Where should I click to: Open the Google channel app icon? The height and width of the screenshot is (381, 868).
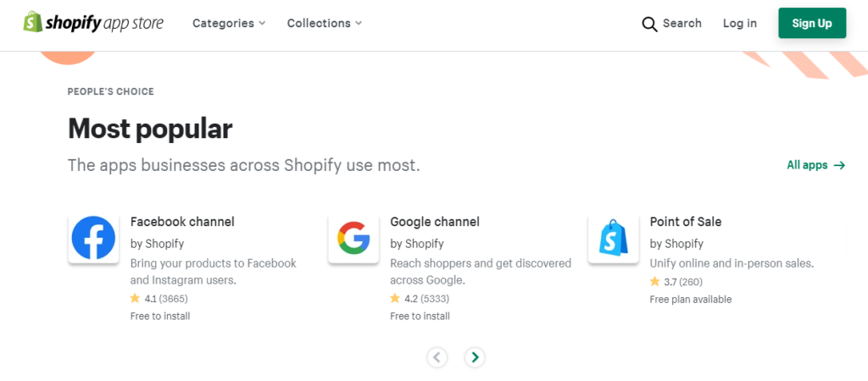point(353,238)
